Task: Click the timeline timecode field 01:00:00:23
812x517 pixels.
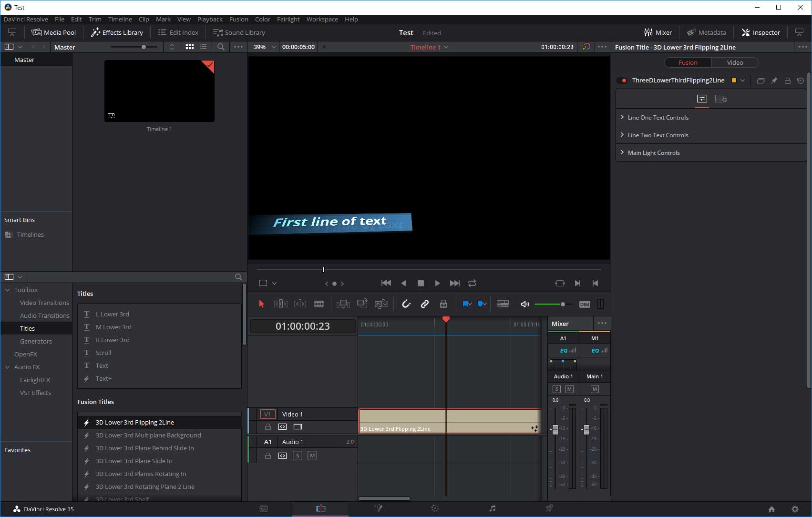Action: pos(302,326)
